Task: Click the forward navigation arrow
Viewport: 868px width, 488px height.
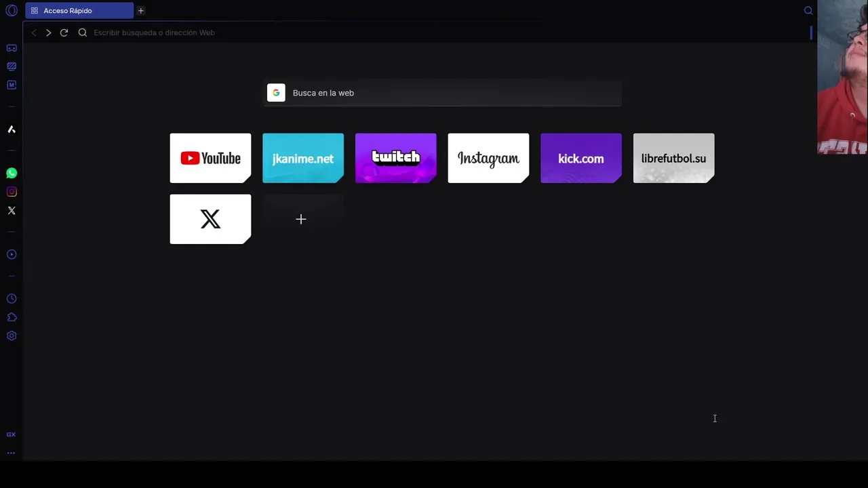Action: 48,33
